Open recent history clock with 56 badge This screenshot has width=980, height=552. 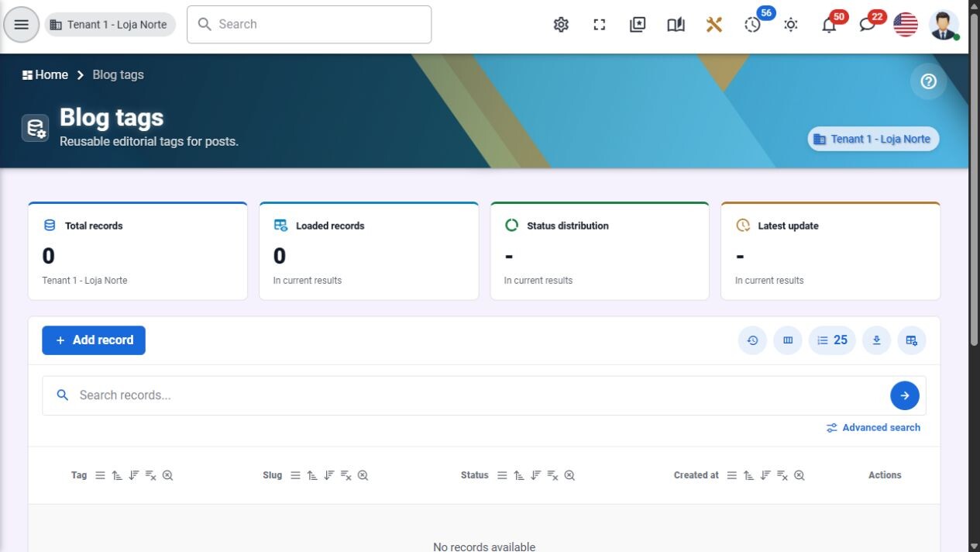coord(753,25)
